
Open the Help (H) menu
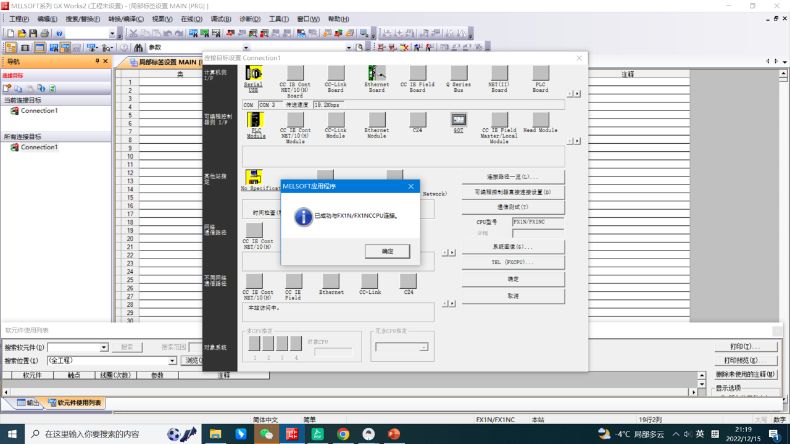339,19
